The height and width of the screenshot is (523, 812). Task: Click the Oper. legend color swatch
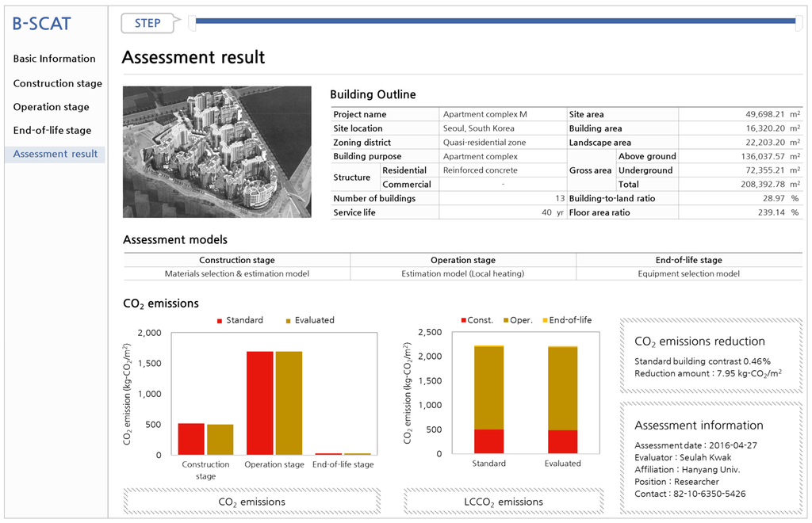pyautogui.click(x=504, y=321)
